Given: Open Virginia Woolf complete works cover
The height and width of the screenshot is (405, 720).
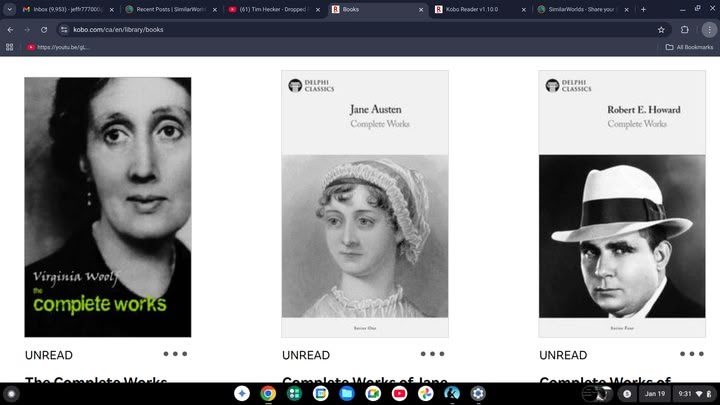Looking at the screenshot, I should click(x=108, y=207).
